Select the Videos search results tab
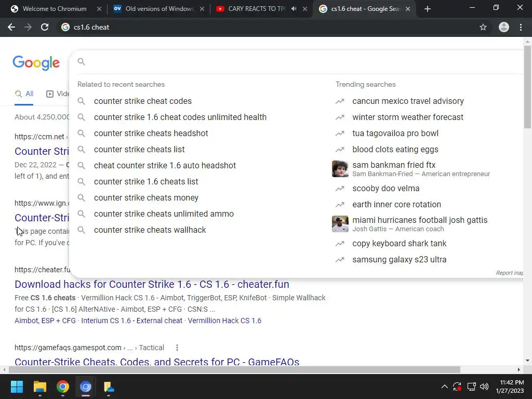This screenshot has width=532, height=399. coord(58,94)
